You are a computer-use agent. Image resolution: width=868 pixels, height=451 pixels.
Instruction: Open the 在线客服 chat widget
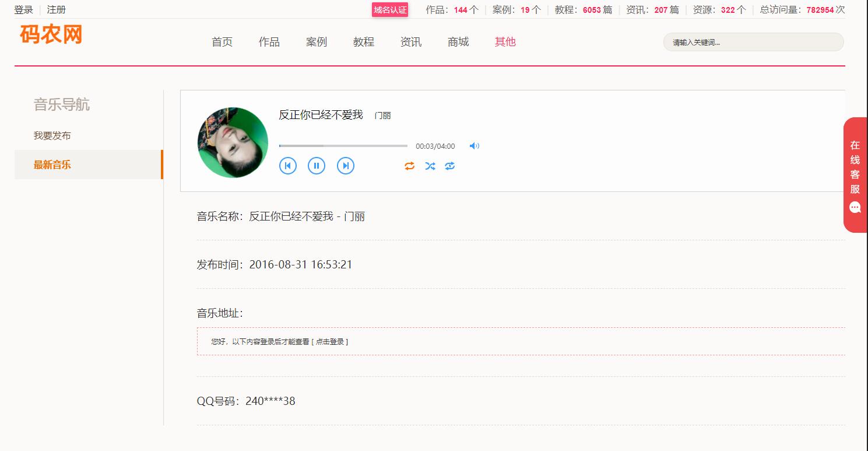click(855, 175)
